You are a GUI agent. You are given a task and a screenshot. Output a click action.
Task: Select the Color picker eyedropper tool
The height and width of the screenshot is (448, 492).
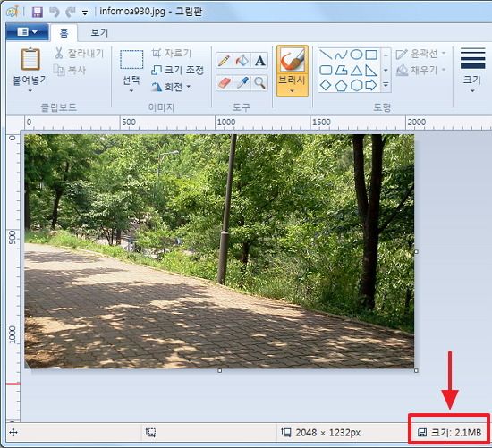[242, 83]
